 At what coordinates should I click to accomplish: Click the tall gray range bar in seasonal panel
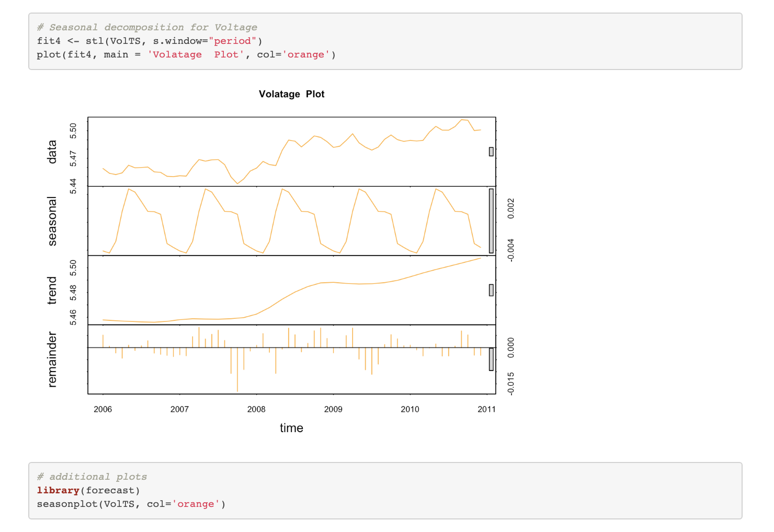point(491,221)
